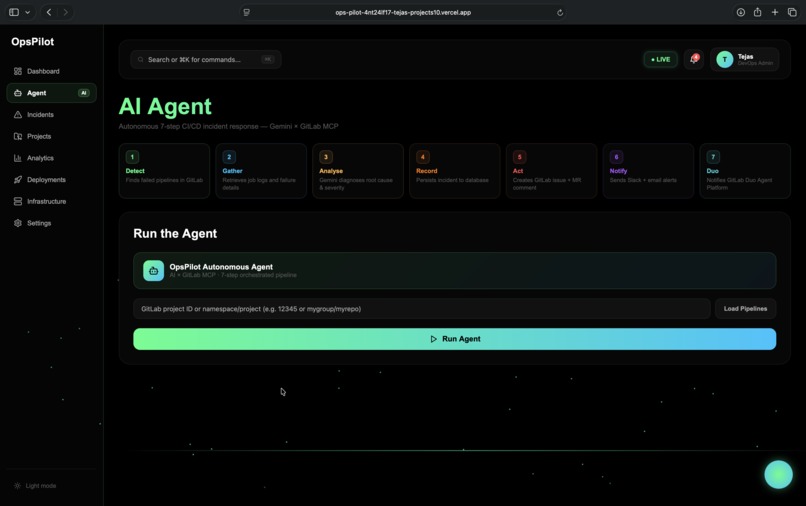
Task: Open notifications bell
Action: coord(693,59)
